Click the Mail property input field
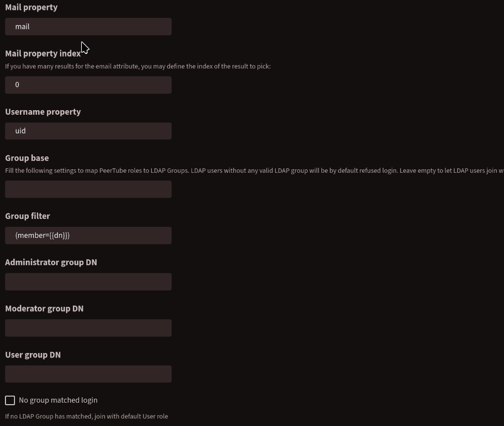Screen dimensions: 504x426 click(88, 27)
